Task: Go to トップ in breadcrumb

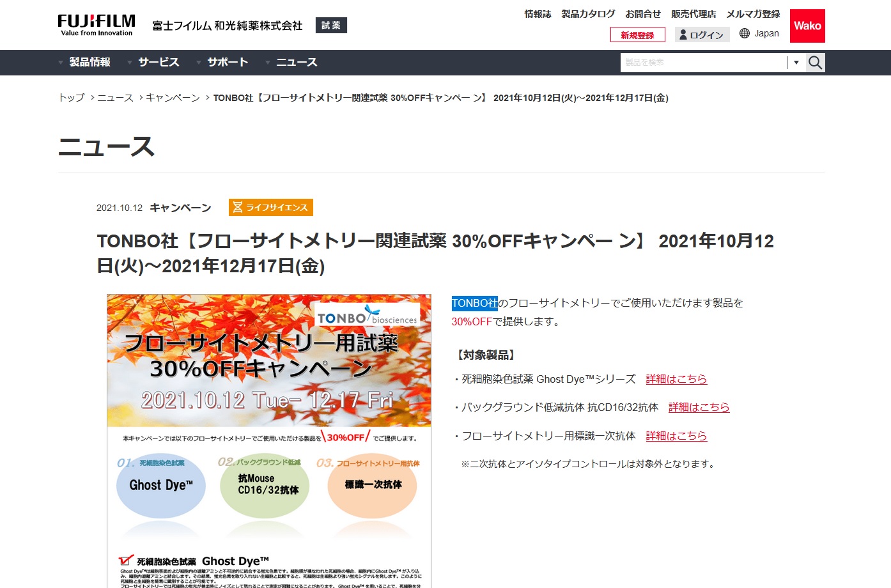Action: coord(72,98)
